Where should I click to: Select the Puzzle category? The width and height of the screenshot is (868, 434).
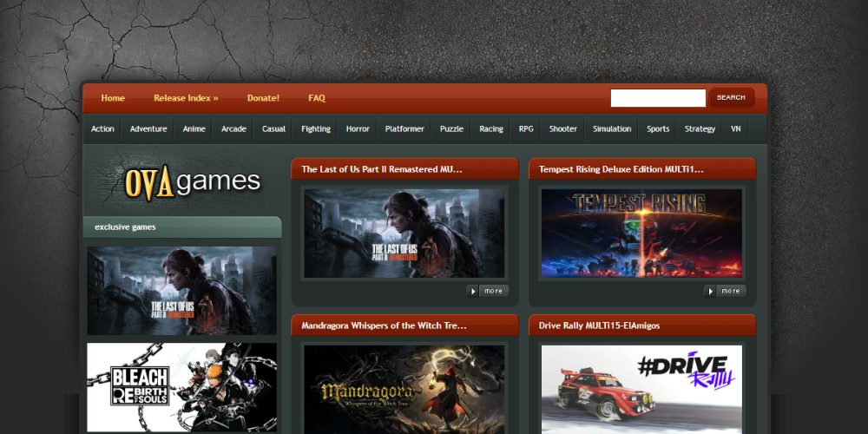tap(451, 129)
